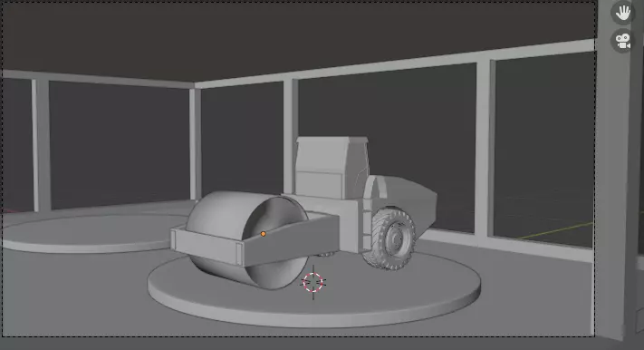Activate the hand pan view tool

622,13
